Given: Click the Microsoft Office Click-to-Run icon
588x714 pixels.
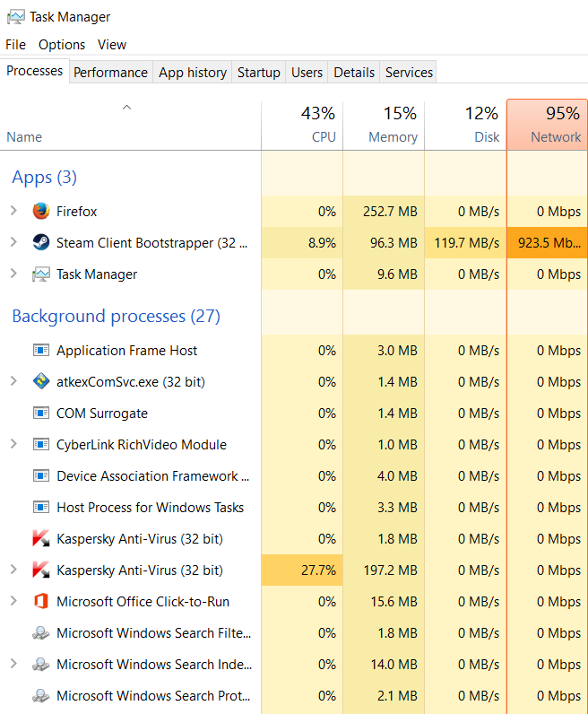Looking at the screenshot, I should click(x=40, y=602).
